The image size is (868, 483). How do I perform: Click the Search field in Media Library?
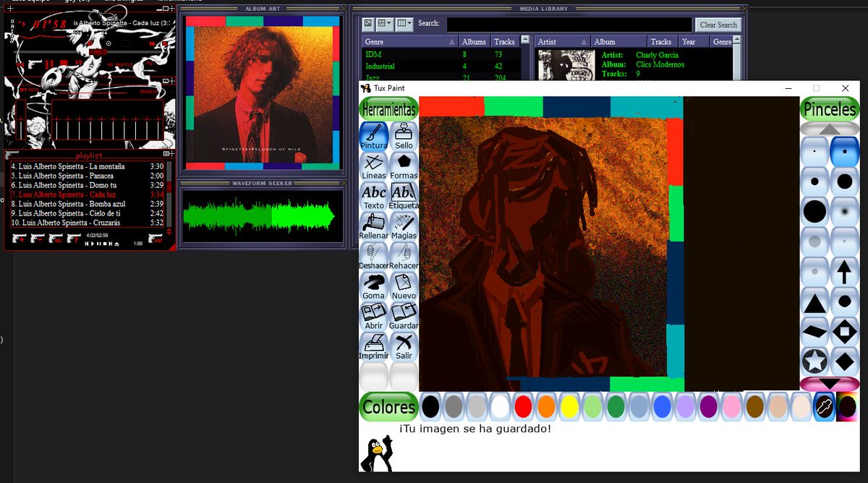coord(569,24)
